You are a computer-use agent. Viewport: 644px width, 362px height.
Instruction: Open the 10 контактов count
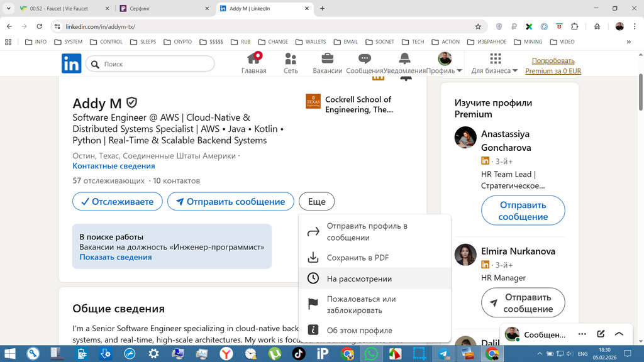pos(177,180)
